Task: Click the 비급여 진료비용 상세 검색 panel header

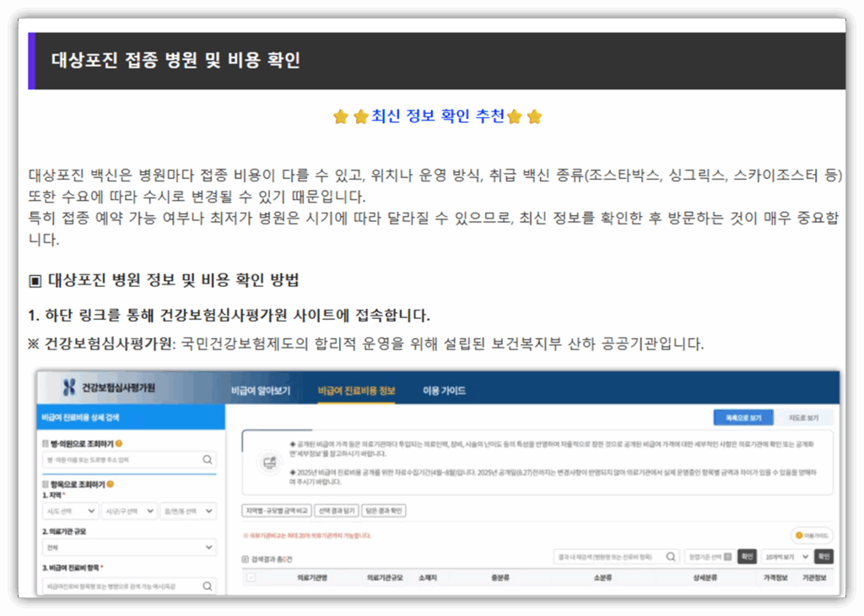Action: point(131,417)
